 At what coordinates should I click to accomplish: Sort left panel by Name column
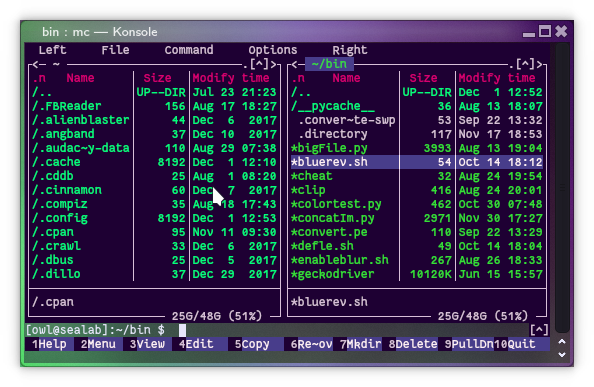80,78
